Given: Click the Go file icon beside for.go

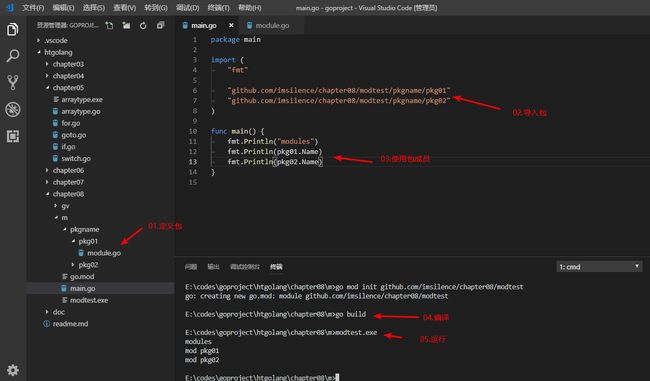Looking at the screenshot, I should click(x=55, y=123).
